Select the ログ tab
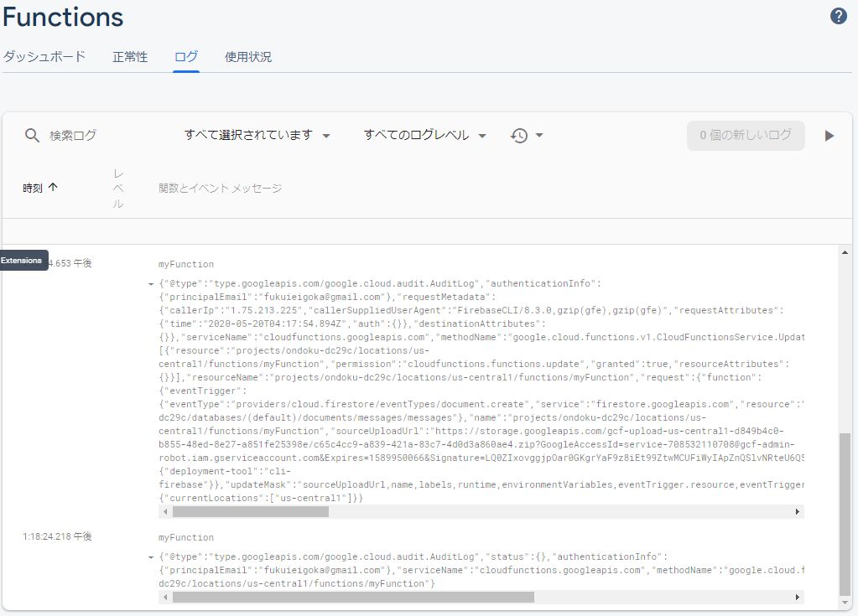Viewport: 858px width, 616px height. point(186,57)
